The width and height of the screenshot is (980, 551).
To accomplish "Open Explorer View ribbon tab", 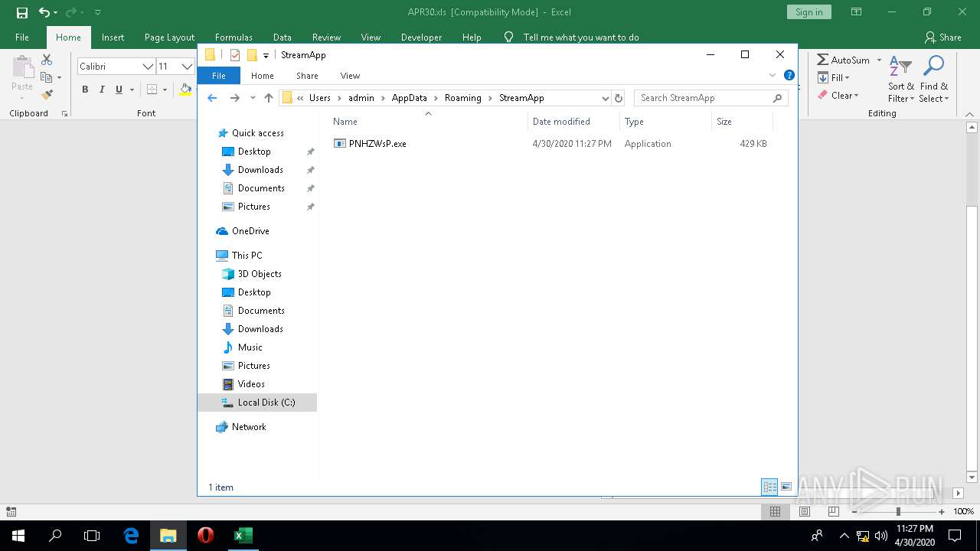I will pos(350,76).
